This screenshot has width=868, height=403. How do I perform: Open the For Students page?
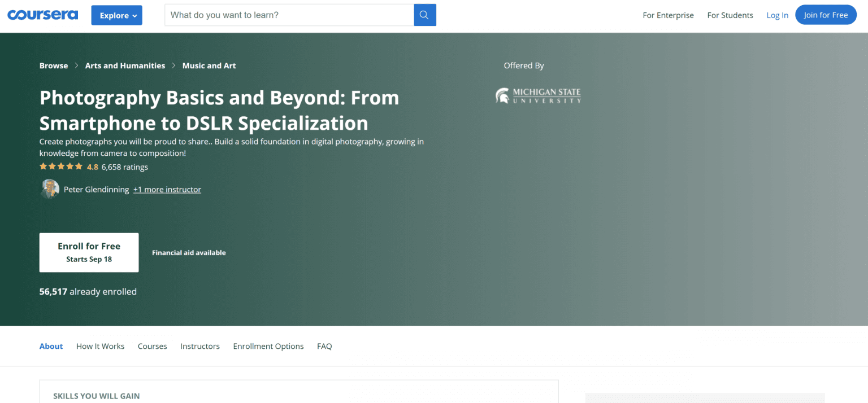730,15
